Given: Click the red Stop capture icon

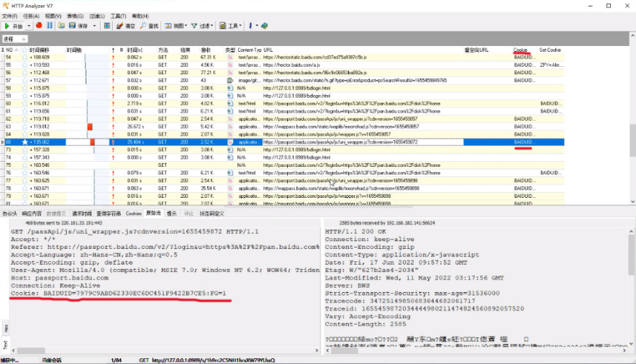Looking at the screenshot, I should coord(39,25).
